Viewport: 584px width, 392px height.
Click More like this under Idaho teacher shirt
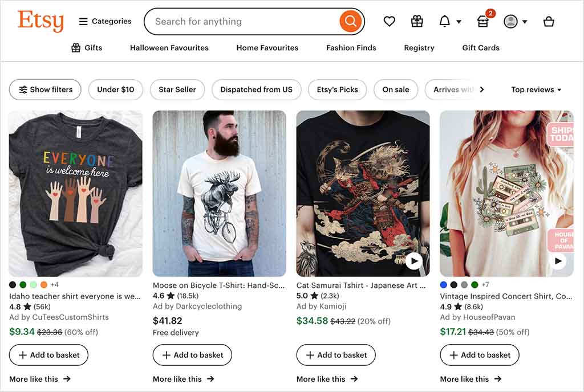coord(40,379)
